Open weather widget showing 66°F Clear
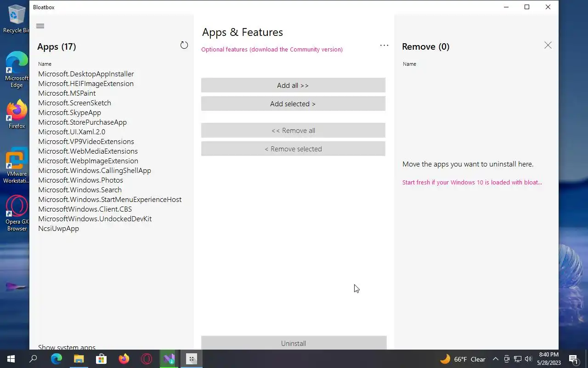This screenshot has height=368, width=588. [463, 359]
